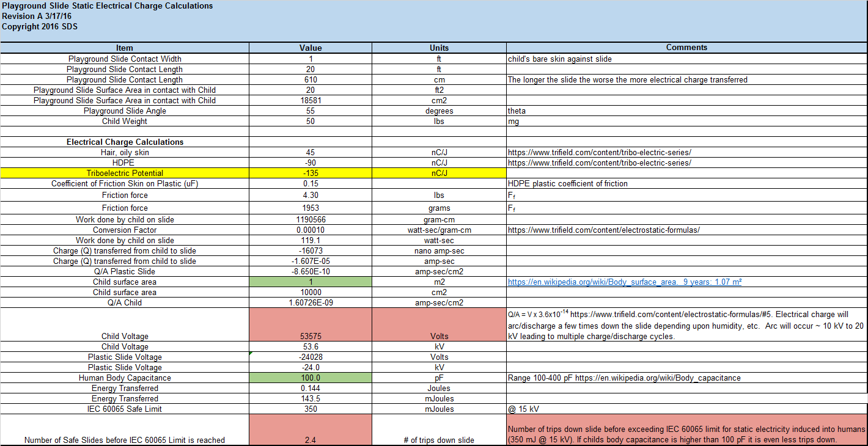Click the Plastic Slide Voltage -24028 cell

point(311,357)
